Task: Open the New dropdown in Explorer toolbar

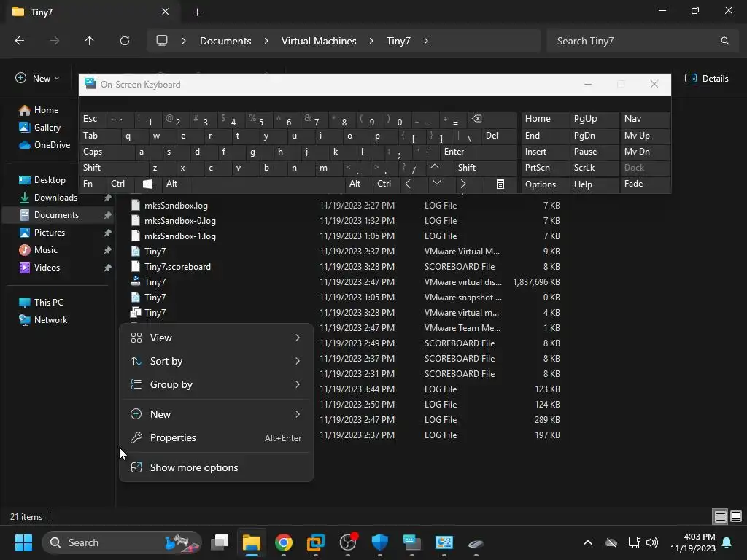Action: [x=37, y=79]
